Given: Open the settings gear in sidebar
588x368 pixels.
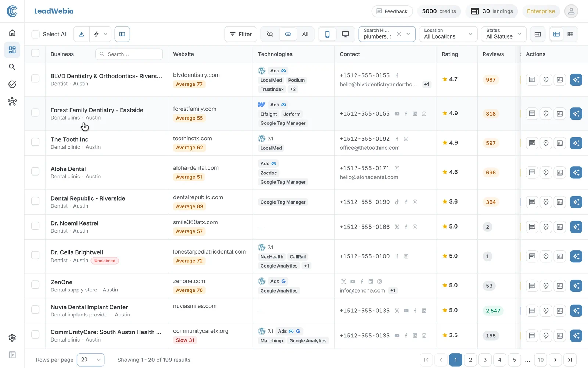Looking at the screenshot, I should (x=12, y=338).
